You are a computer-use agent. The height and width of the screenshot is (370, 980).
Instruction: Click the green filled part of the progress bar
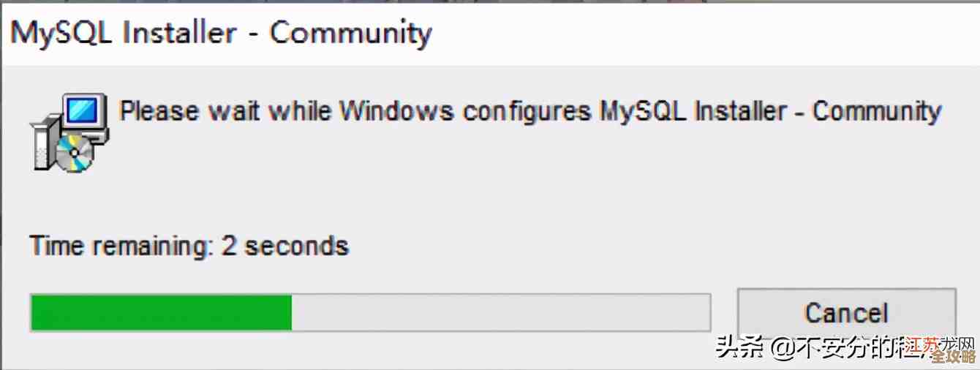(161, 313)
